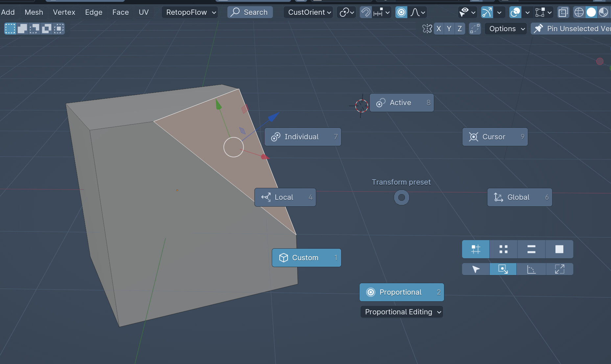Toggle the viewport gizmo display button
The image size is (611, 364).
coord(487,12)
